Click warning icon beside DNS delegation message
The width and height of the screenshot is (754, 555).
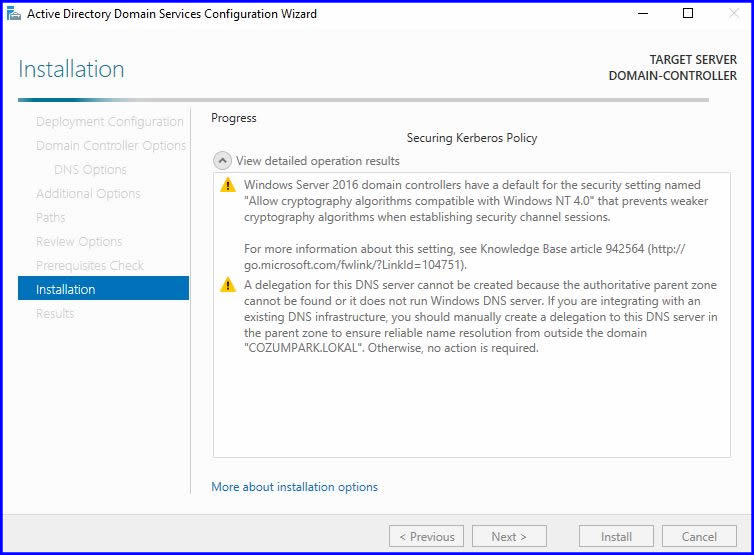point(228,285)
